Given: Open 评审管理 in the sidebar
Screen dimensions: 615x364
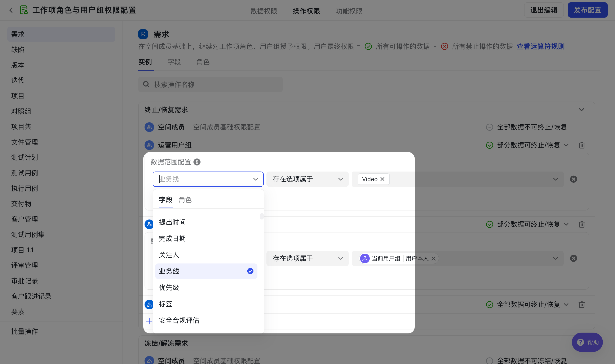Looking at the screenshot, I should (61, 265).
